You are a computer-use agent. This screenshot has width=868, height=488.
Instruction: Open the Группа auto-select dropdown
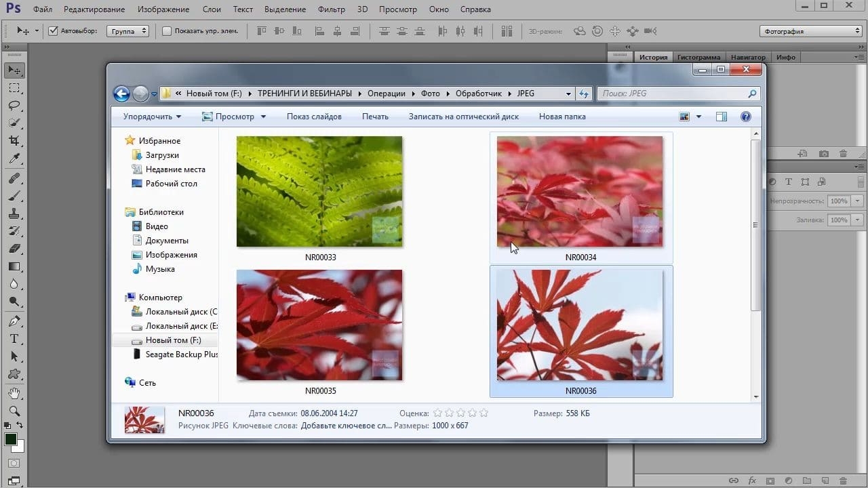[127, 31]
